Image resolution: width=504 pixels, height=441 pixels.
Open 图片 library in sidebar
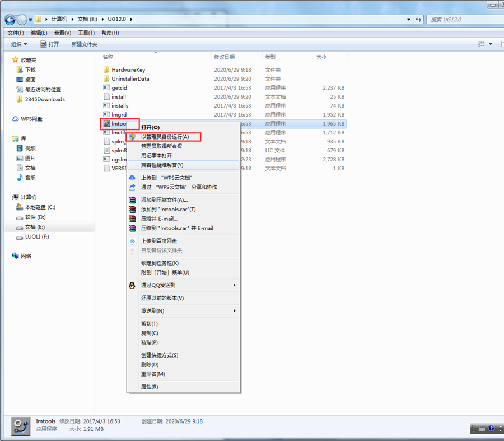coord(26,158)
